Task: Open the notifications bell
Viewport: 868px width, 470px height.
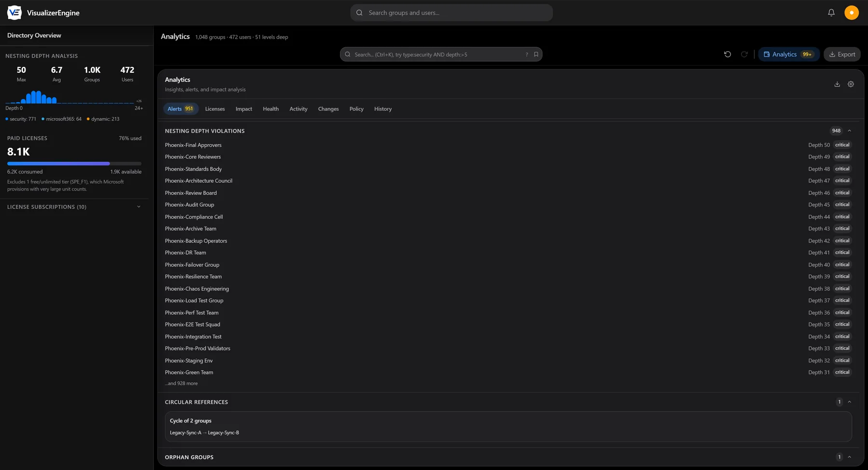Action: pyautogui.click(x=831, y=13)
